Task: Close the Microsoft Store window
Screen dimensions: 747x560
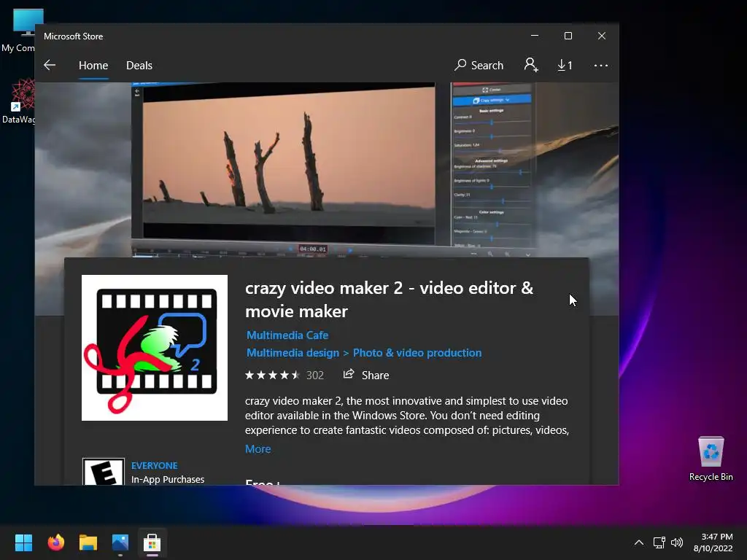Action: [602, 36]
